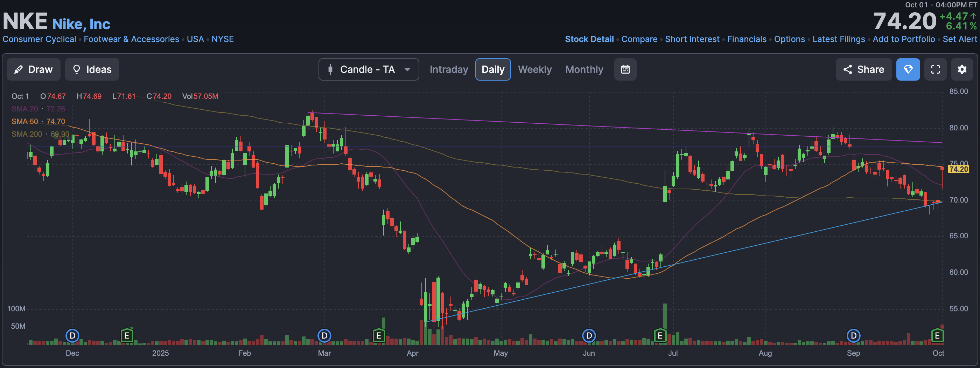The width and height of the screenshot is (980, 368).
Task: Click the share arrow icon
Action: pyautogui.click(x=847, y=69)
